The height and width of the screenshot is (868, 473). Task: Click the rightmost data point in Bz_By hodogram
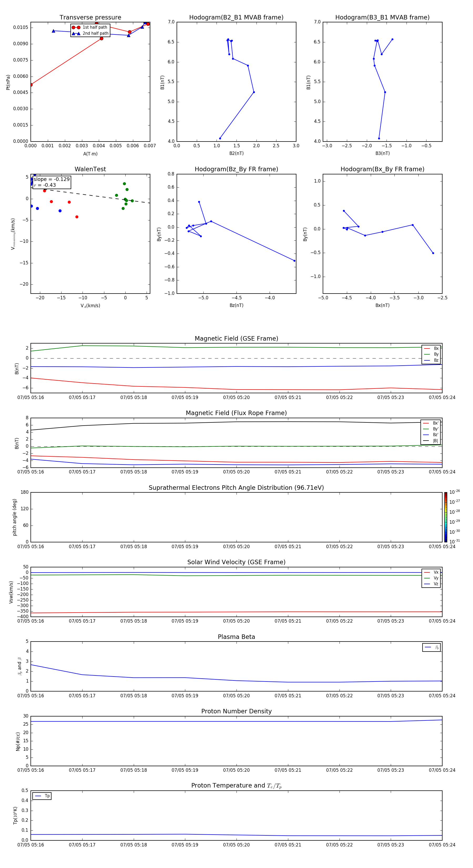click(295, 261)
